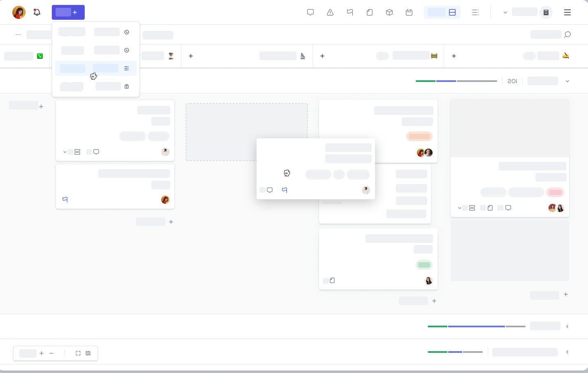Click subtasks icon on the pink-label card
Viewport: 588px width, 373px height.
(x=472, y=208)
